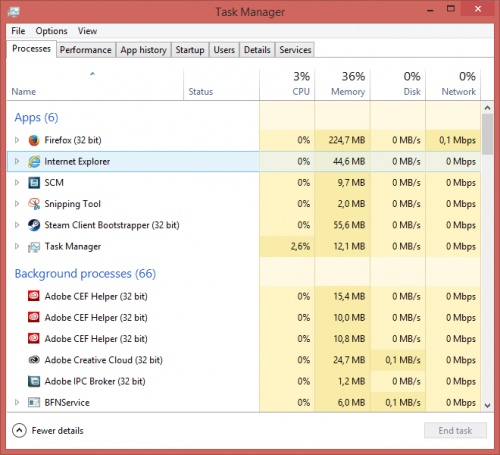
Task: Click the BFNService process icon
Action: [x=34, y=403]
